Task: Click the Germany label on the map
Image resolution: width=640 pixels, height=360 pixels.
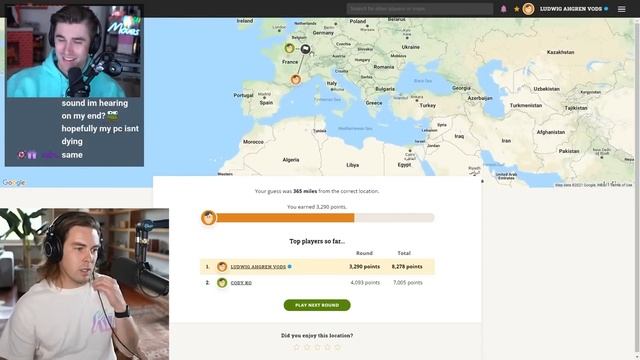Action: (x=323, y=33)
